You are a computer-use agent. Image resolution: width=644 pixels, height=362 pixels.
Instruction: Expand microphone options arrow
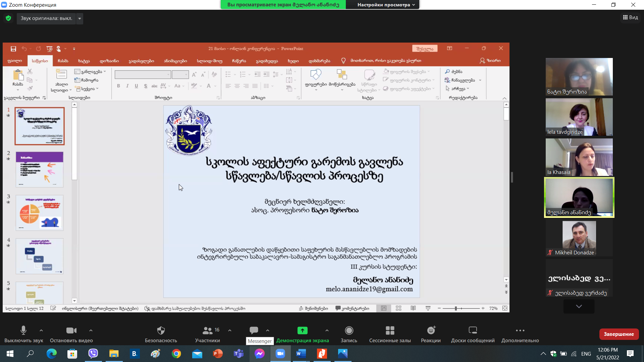[41, 330]
